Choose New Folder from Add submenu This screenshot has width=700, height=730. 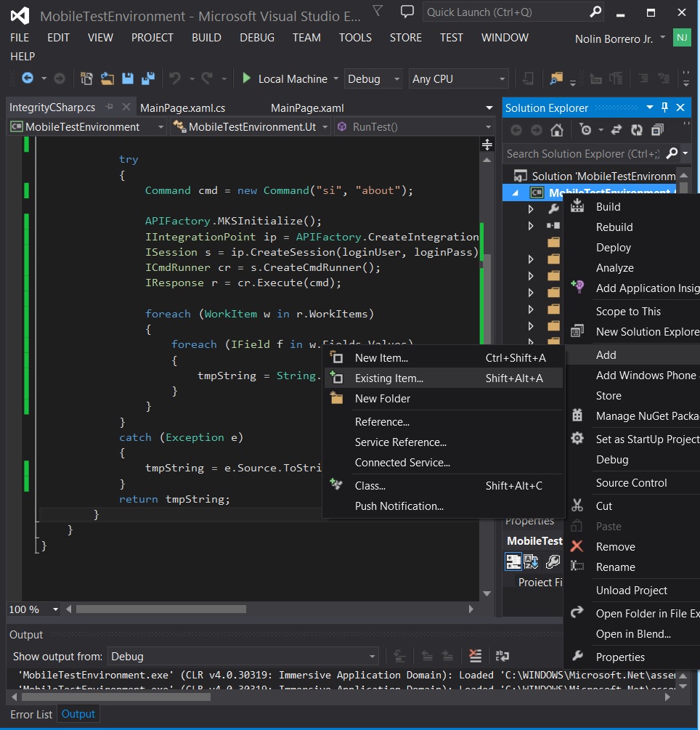click(443, 399)
